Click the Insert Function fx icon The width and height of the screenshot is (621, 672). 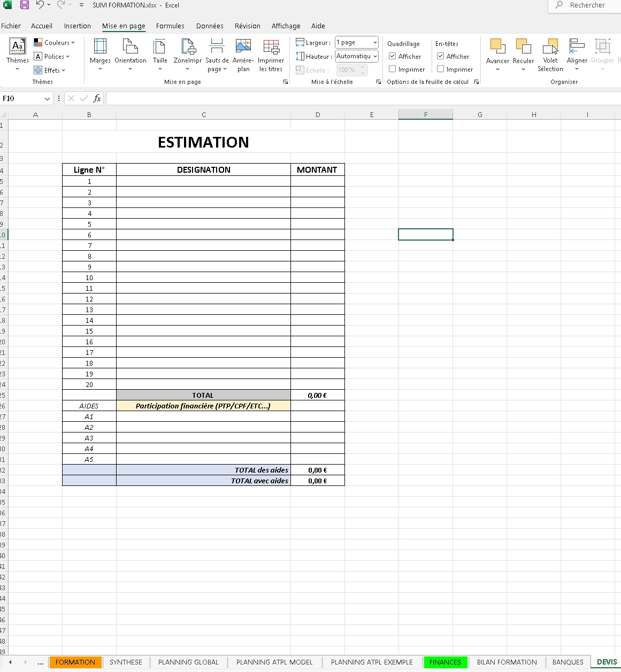click(97, 98)
